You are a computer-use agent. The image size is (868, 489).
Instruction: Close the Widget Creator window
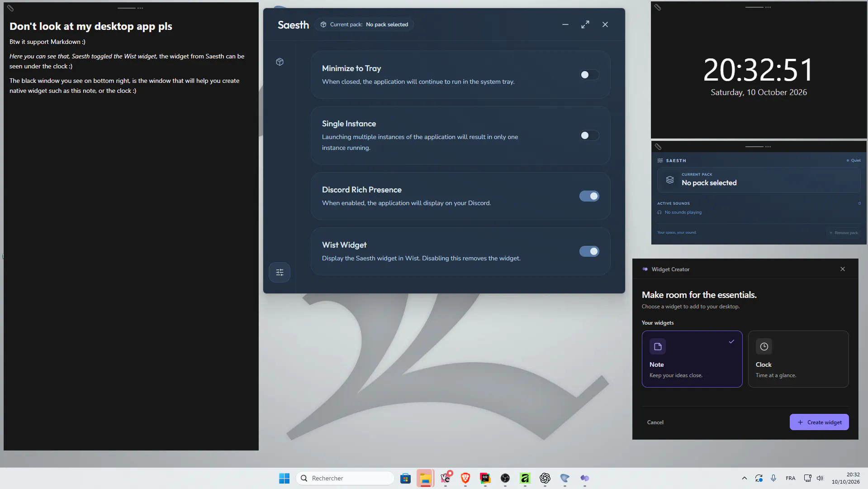pos(843,269)
